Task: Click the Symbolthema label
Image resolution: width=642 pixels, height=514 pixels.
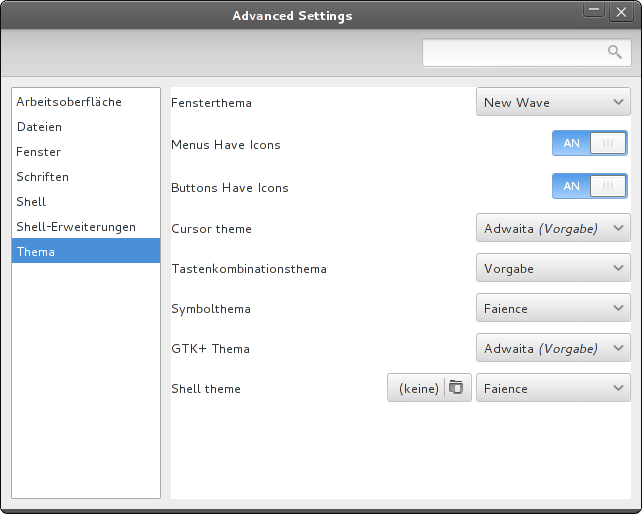Action: coord(211,309)
